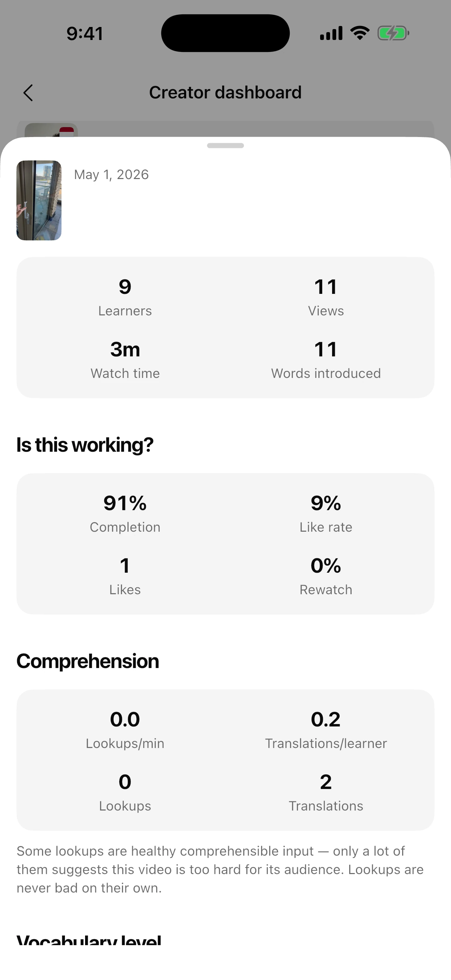
Task: Tap the 3m Watch time stat
Action: point(125,359)
